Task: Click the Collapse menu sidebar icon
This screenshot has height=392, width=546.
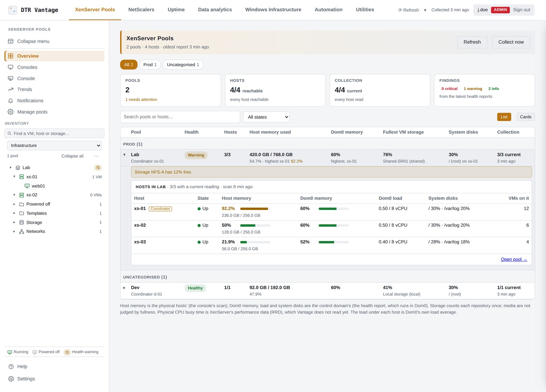Action: (x=11, y=41)
